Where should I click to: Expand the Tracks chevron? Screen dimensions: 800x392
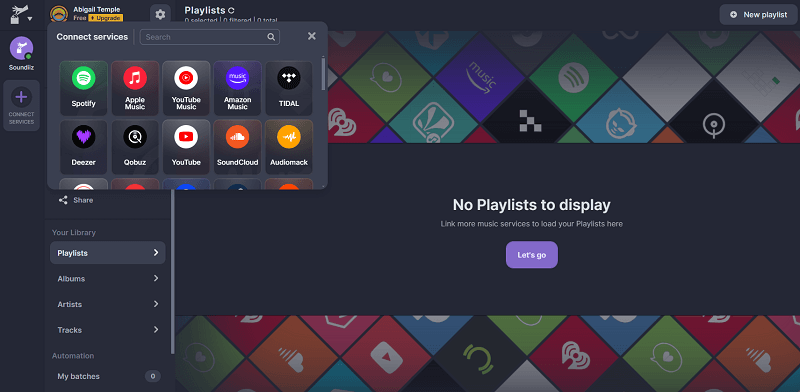(156, 330)
